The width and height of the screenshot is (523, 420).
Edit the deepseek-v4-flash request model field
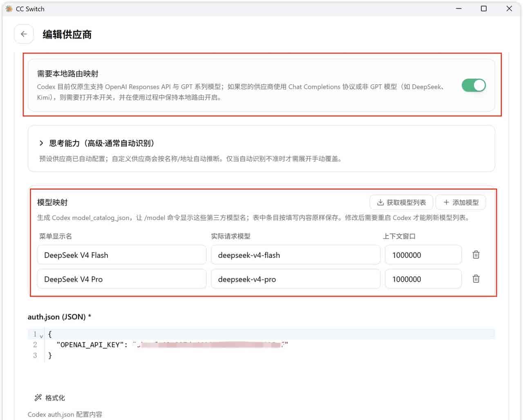[296, 255]
